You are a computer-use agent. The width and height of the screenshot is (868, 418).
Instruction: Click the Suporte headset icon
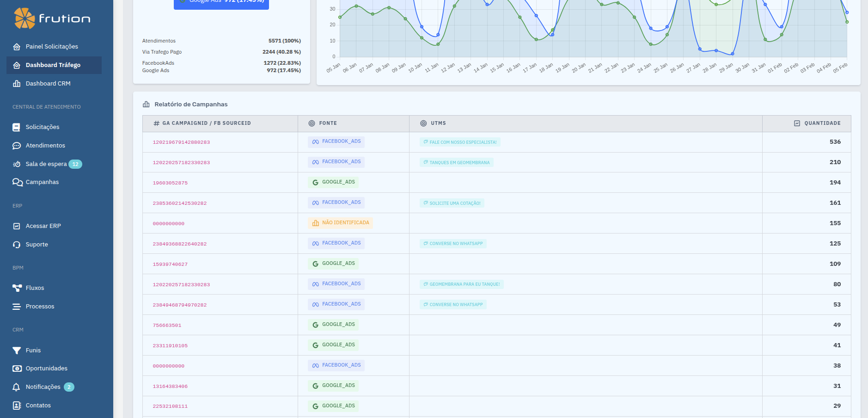pyautogui.click(x=17, y=245)
